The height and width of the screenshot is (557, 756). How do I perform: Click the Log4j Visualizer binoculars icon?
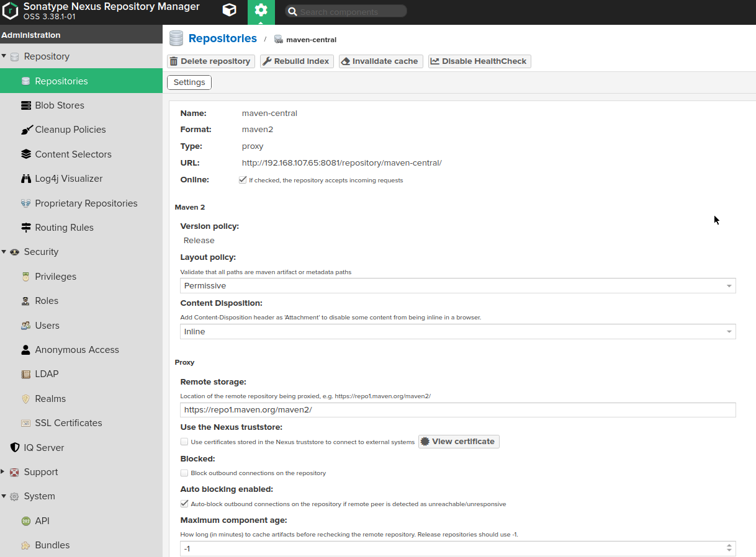coord(26,179)
